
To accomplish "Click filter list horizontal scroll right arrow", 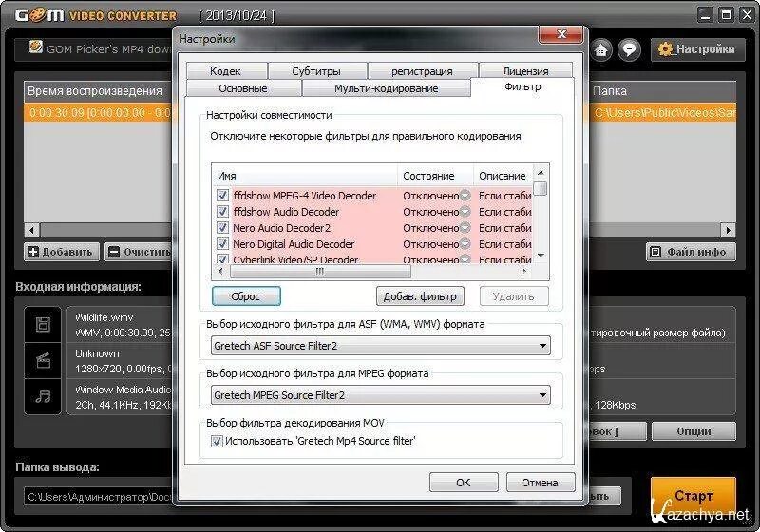I will pyautogui.click(x=524, y=272).
